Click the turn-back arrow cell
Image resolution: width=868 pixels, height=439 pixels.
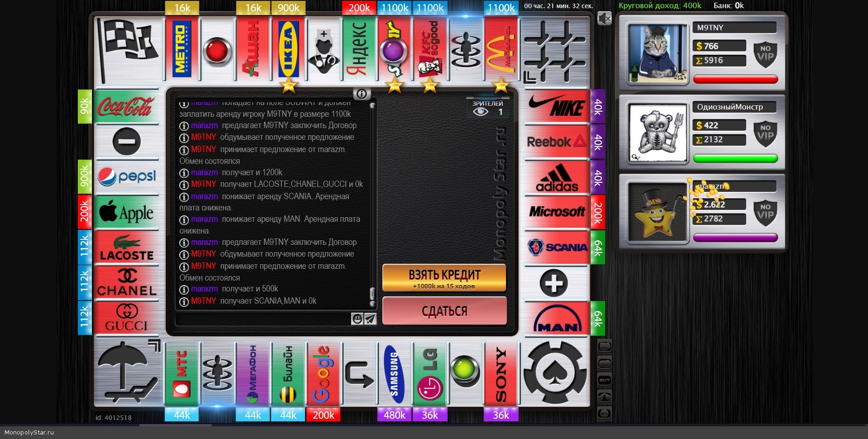[x=359, y=374]
